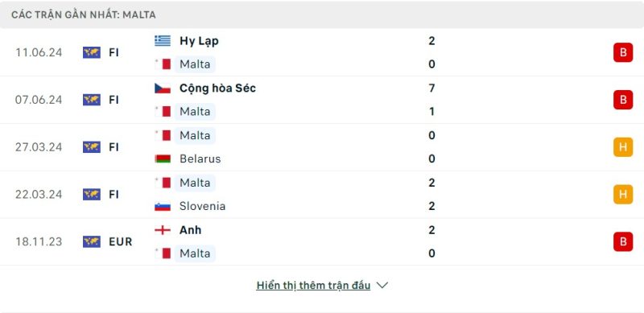Select Slovenia team name
The image size is (644, 313).
[203, 206]
